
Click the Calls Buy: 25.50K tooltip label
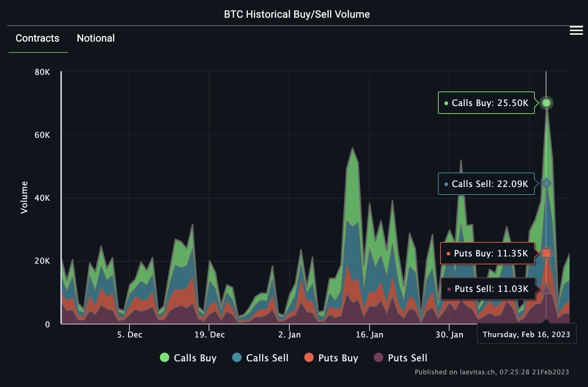(x=486, y=103)
